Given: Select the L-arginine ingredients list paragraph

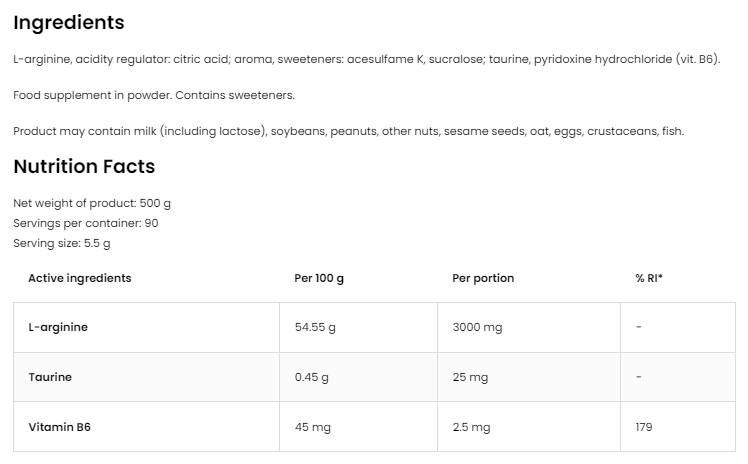Looking at the screenshot, I should pos(366,59).
